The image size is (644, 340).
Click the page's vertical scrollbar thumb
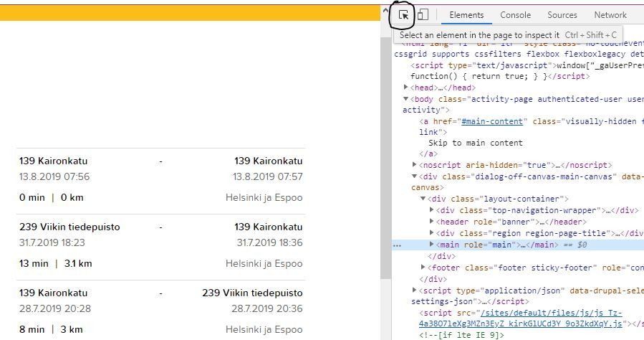[x=385, y=159]
